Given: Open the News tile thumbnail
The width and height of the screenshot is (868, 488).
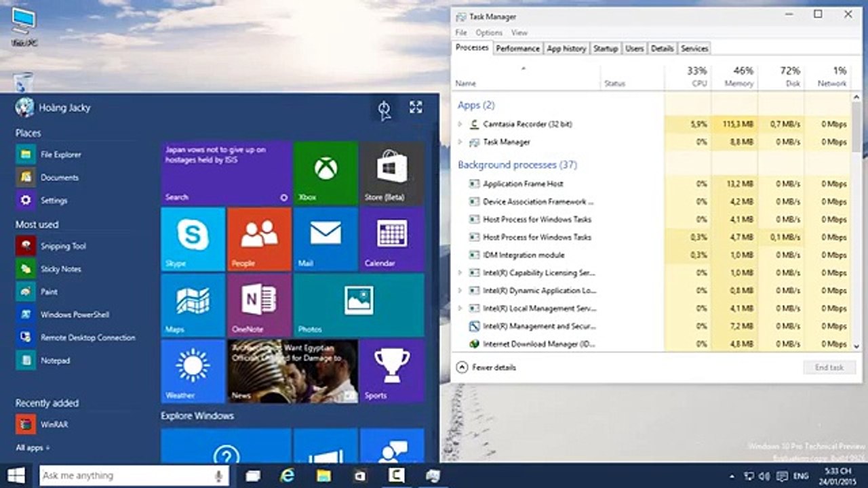Looking at the screenshot, I should pyautogui.click(x=292, y=371).
